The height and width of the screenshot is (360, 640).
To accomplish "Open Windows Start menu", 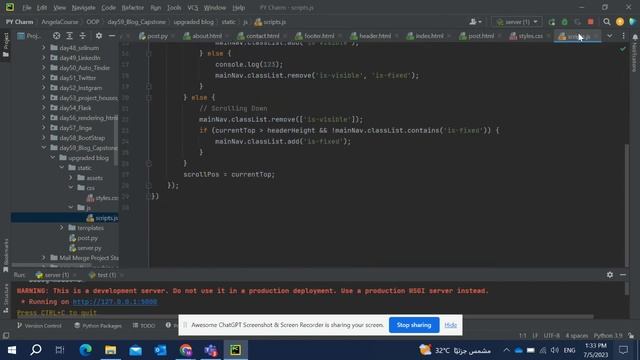I will click(x=12, y=350).
